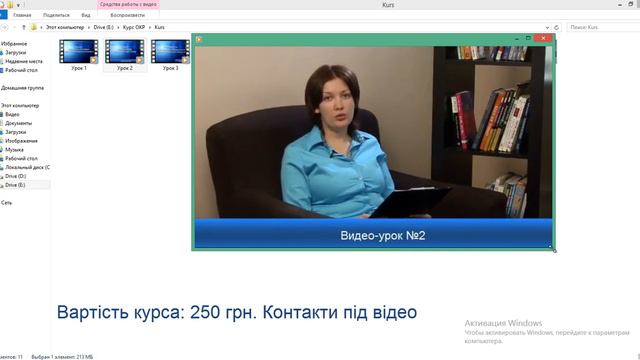The width and height of the screenshot is (640, 360).
Task: Open Изображения in the sidebar
Action: (x=21, y=141)
